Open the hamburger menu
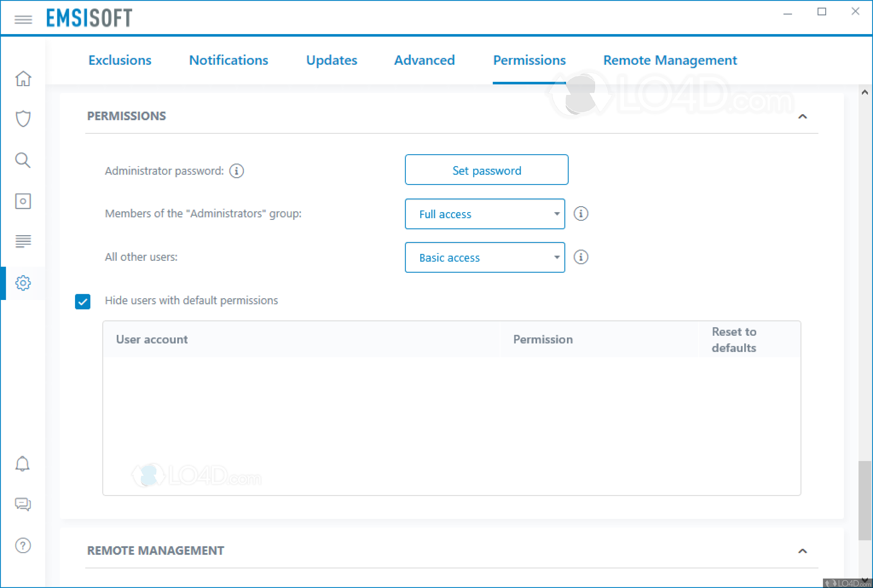The height and width of the screenshot is (588, 873). click(23, 19)
